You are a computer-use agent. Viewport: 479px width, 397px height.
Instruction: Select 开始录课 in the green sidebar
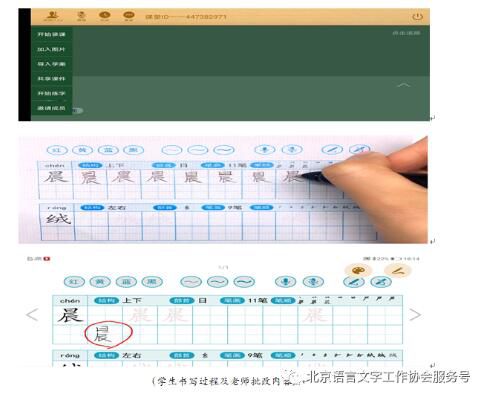pos(51,34)
